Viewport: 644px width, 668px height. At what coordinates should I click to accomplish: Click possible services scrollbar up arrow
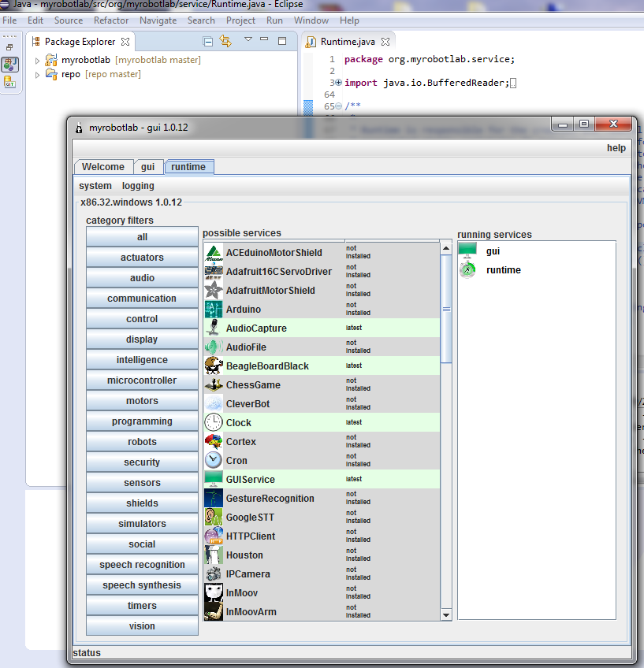(446, 248)
